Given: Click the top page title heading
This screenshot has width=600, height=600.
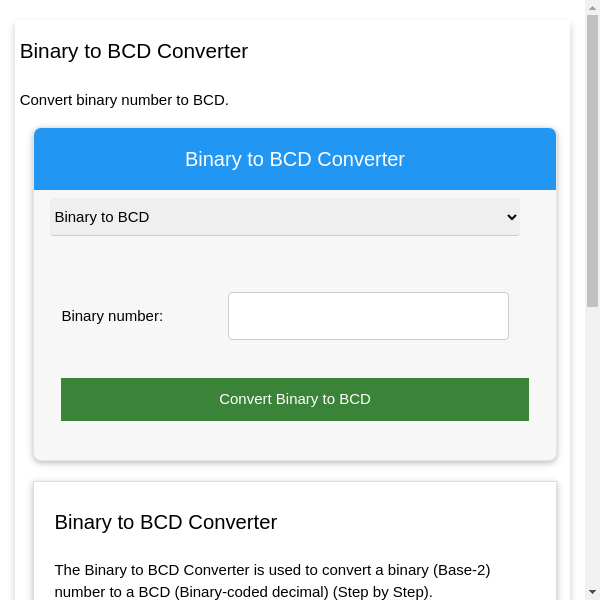Looking at the screenshot, I should (x=134, y=51).
